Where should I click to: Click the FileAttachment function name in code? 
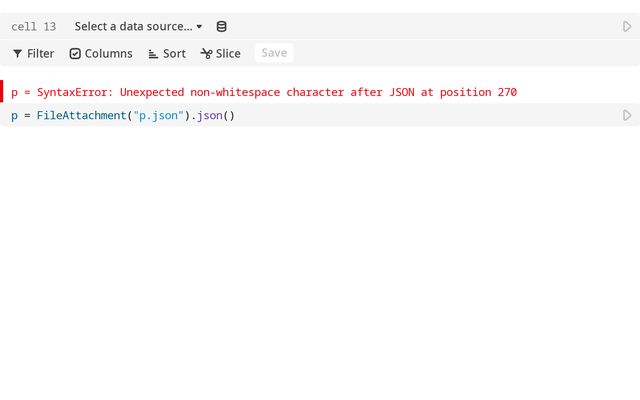click(x=81, y=116)
